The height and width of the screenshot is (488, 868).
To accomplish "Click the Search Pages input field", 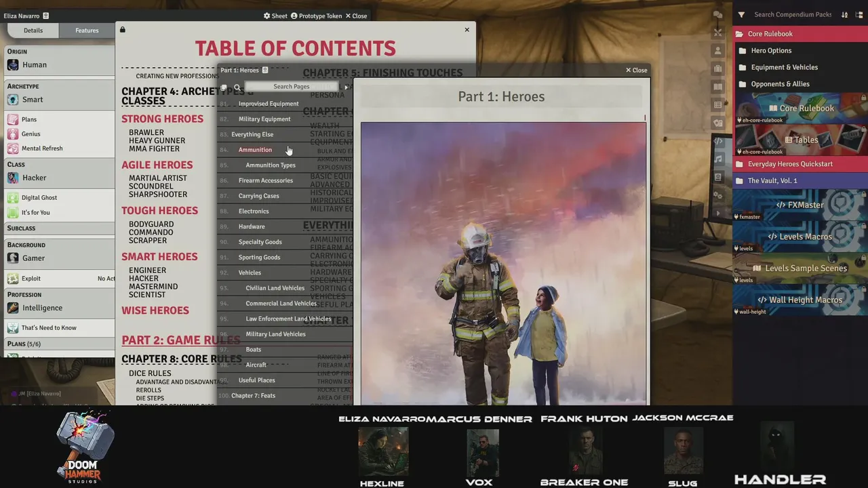I will pyautogui.click(x=292, y=87).
